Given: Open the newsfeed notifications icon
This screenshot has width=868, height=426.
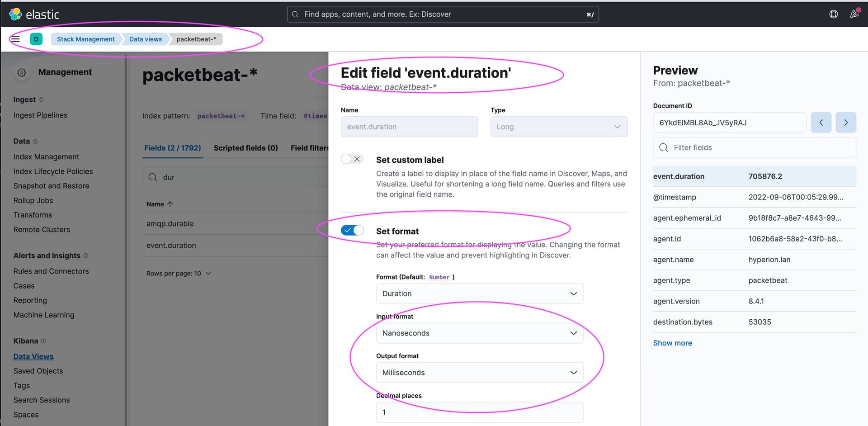Looking at the screenshot, I should pos(854,14).
